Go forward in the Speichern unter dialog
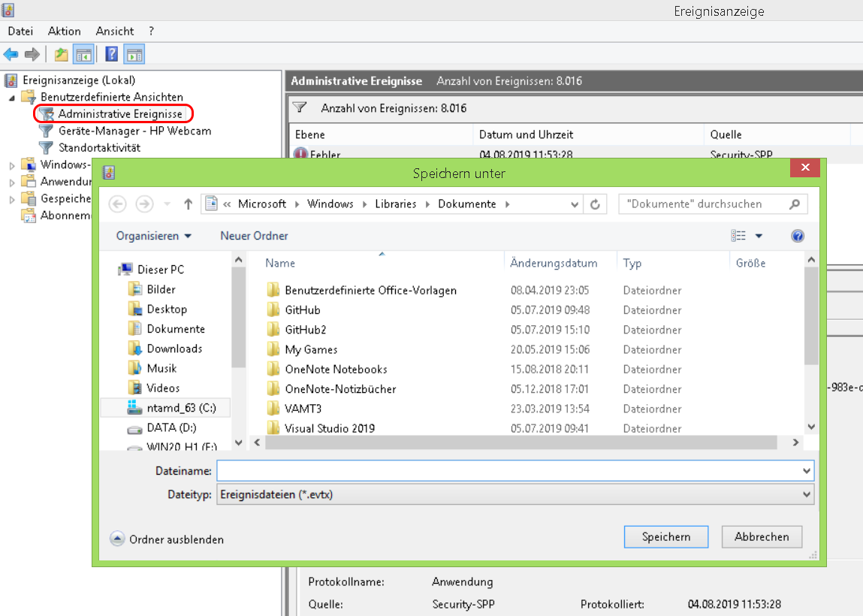 point(144,204)
